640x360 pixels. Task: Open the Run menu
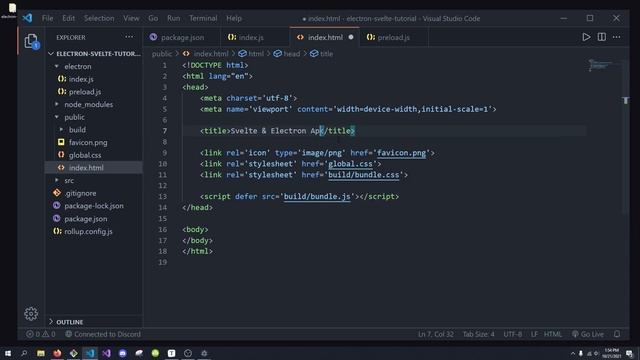tap(173, 18)
